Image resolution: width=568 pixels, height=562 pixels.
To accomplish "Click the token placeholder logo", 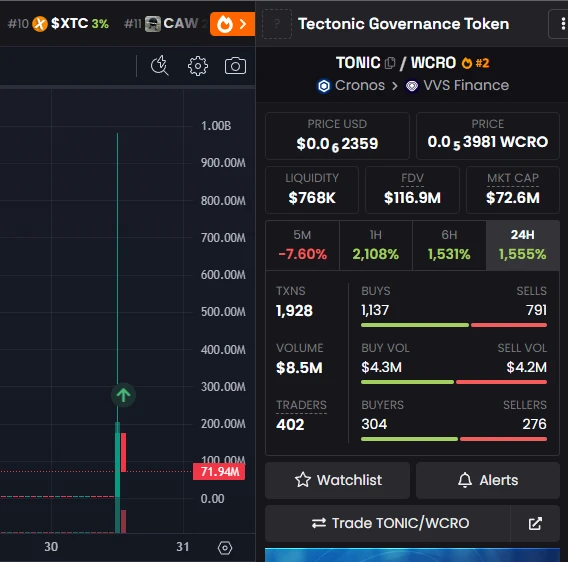I will pyautogui.click(x=277, y=24).
